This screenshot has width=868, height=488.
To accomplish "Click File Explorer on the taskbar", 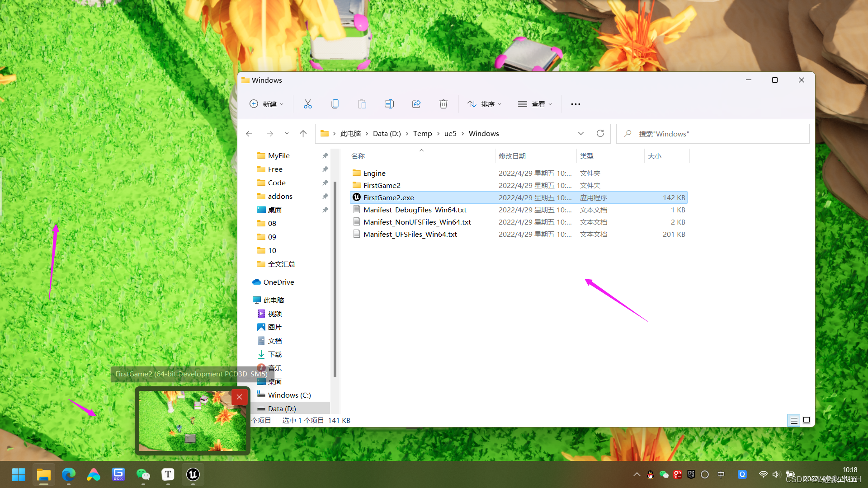I will click(x=44, y=474).
